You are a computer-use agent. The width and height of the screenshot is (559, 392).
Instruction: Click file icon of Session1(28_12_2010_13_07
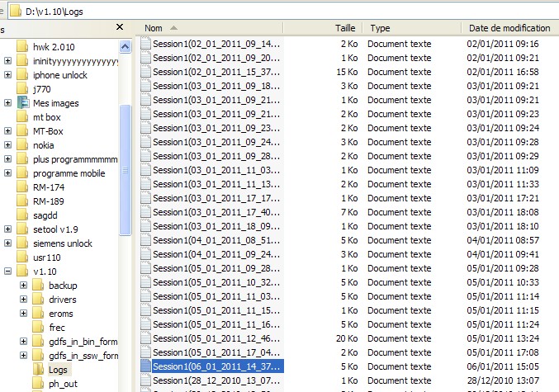pyautogui.click(x=145, y=380)
